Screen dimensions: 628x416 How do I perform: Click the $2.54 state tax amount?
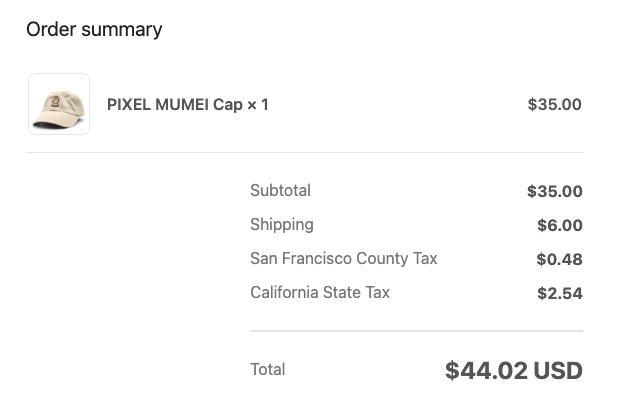tap(559, 293)
